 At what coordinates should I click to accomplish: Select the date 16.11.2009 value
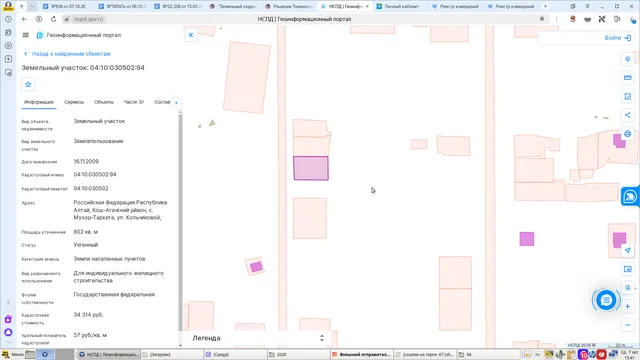(x=86, y=162)
